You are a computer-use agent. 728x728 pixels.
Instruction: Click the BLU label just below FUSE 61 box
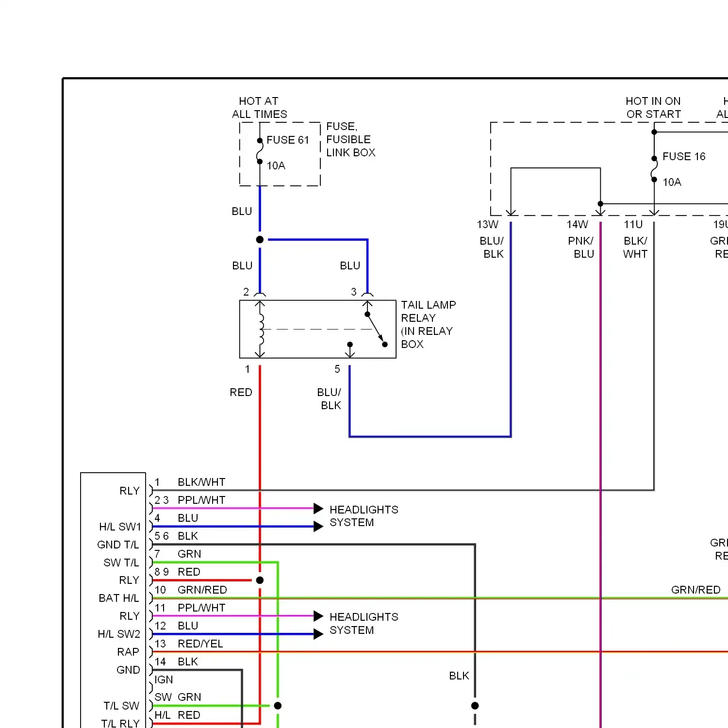[x=242, y=211]
